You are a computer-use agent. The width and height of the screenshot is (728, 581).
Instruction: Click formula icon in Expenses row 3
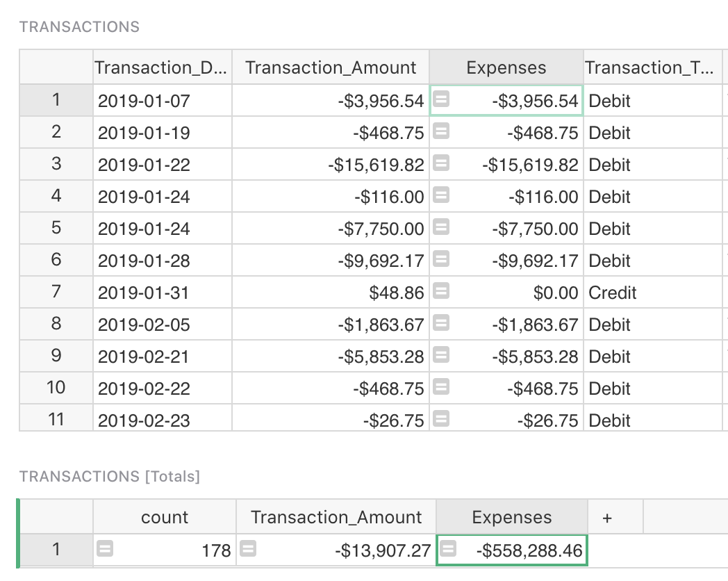click(x=441, y=164)
